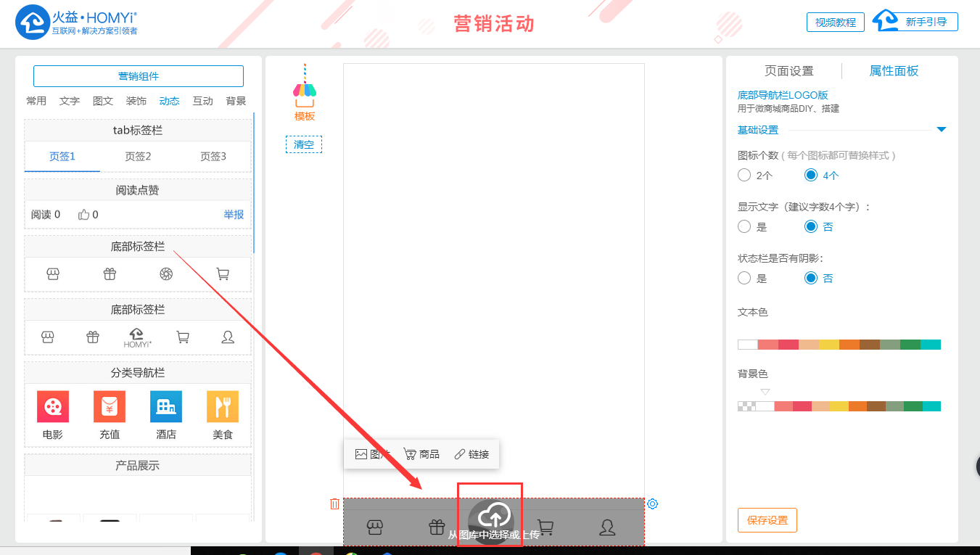Click the red trash delete icon
This screenshot has width=980, height=555.
click(334, 503)
